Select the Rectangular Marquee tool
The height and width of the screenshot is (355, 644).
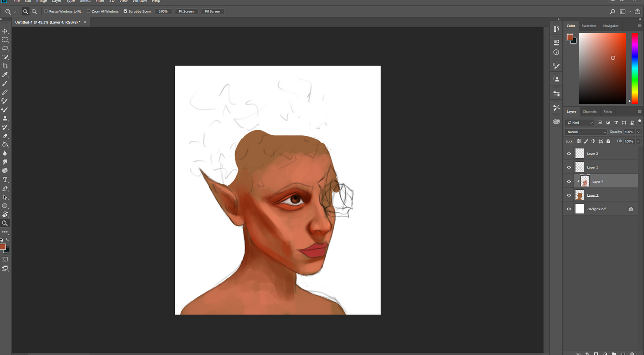[5, 40]
